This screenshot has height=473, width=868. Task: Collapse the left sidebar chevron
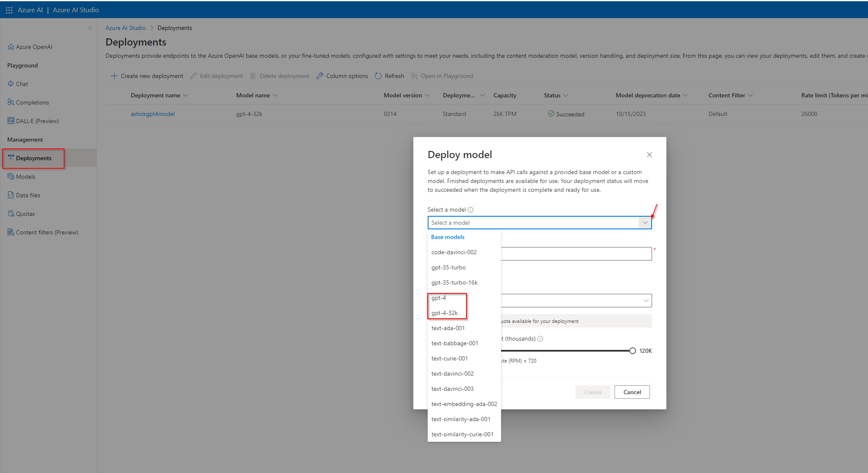pyautogui.click(x=90, y=28)
